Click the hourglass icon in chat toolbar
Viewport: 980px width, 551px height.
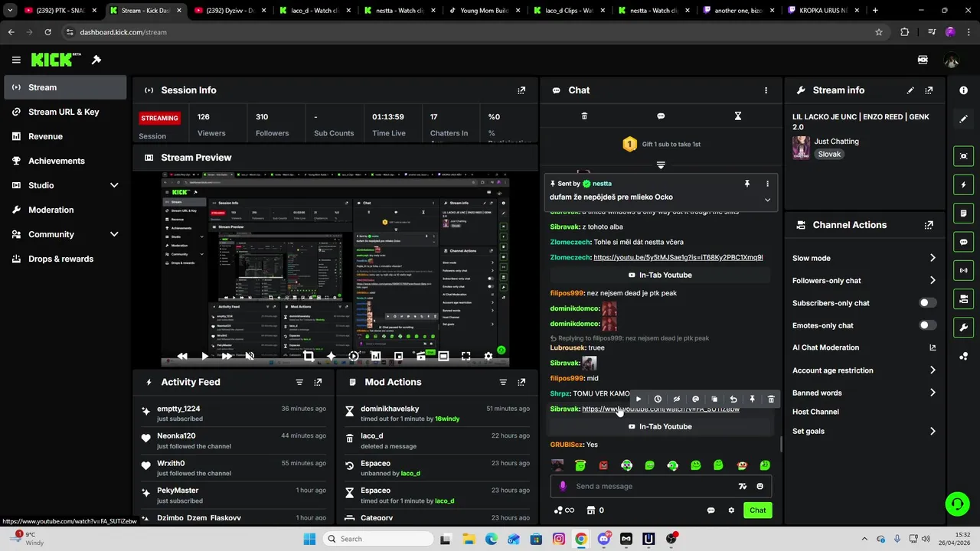[x=738, y=116]
